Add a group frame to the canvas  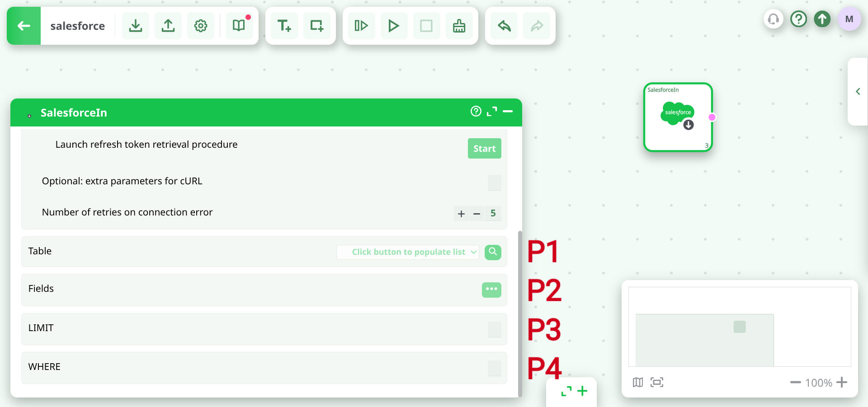(x=317, y=26)
